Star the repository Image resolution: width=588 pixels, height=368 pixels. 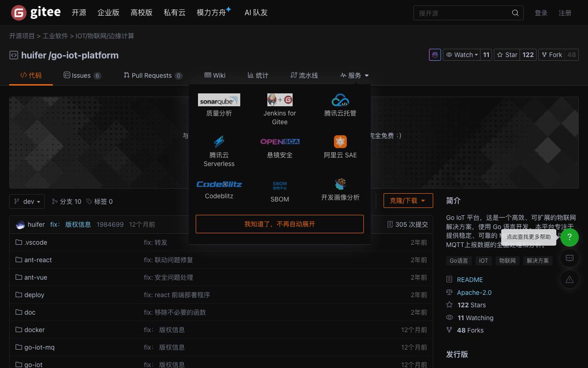pos(507,55)
